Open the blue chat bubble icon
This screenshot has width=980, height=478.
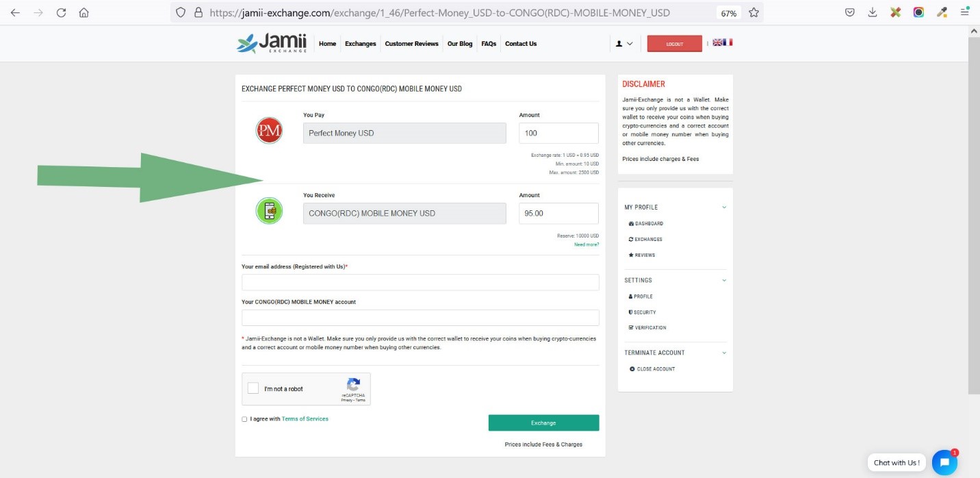tap(944, 463)
